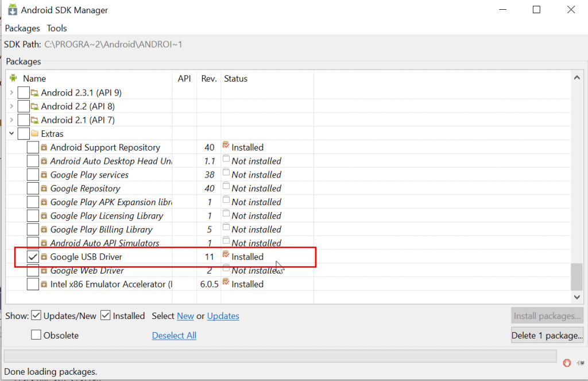The width and height of the screenshot is (588, 381).
Task: Click the Android SDK Manager title icon
Action: [x=12, y=9]
